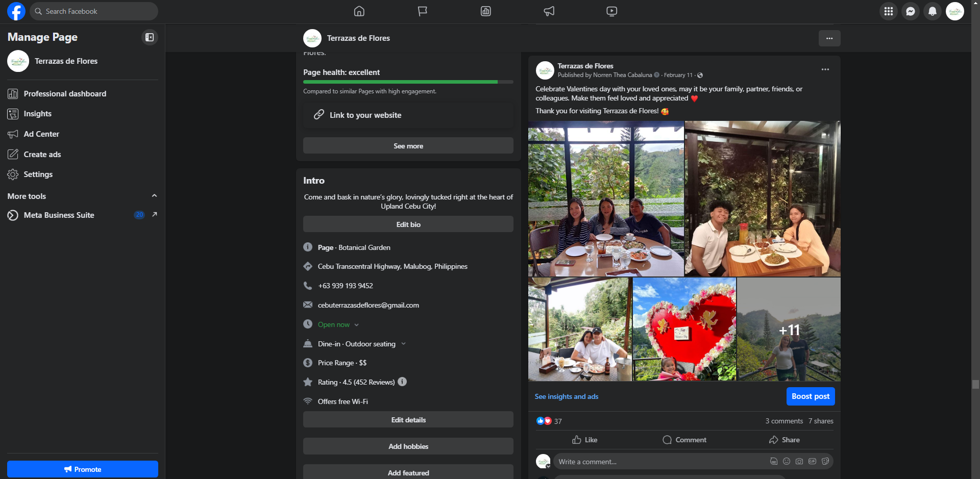This screenshot has width=980, height=479.
Task: Collapse the More tools section
Action: tap(154, 196)
